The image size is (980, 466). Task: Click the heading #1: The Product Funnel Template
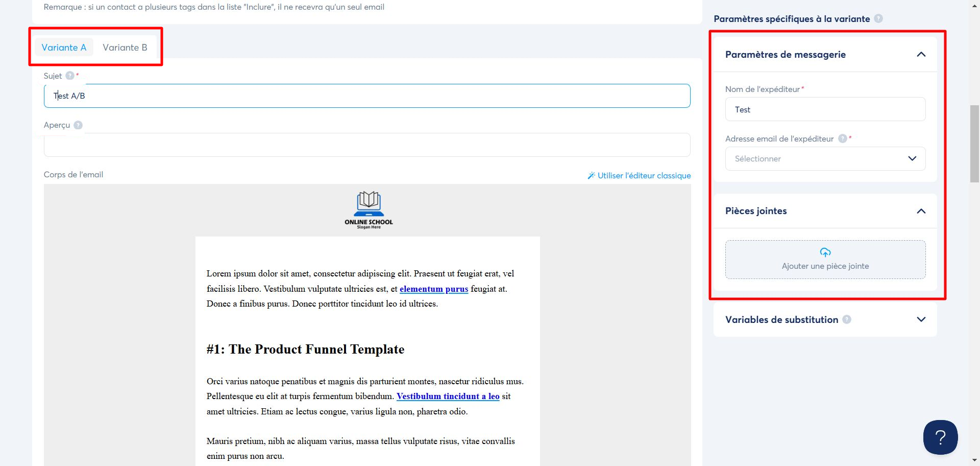(305, 349)
